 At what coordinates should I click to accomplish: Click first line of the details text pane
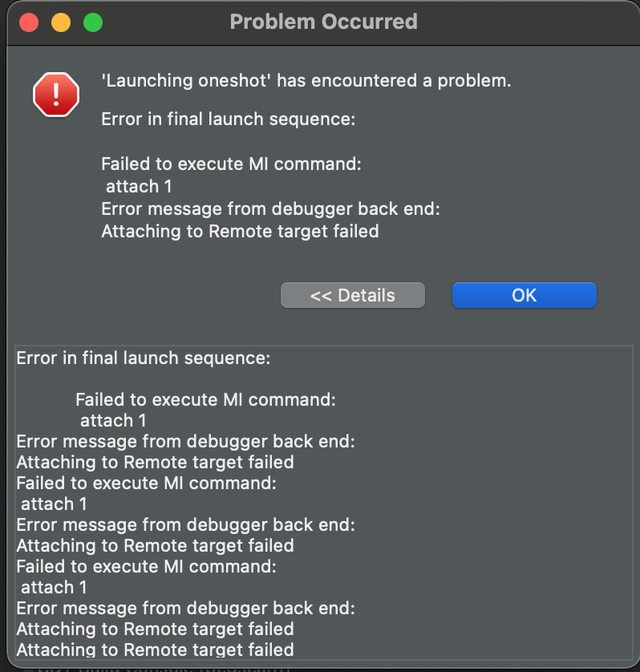click(144, 358)
